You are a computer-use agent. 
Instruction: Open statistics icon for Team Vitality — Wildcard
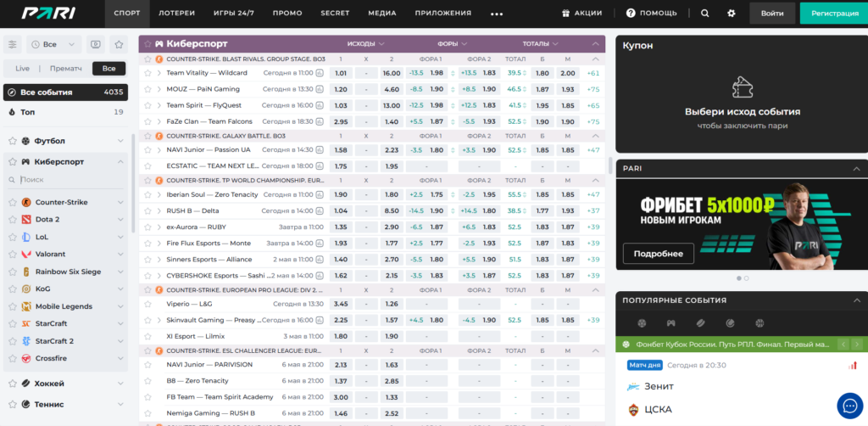click(320, 73)
